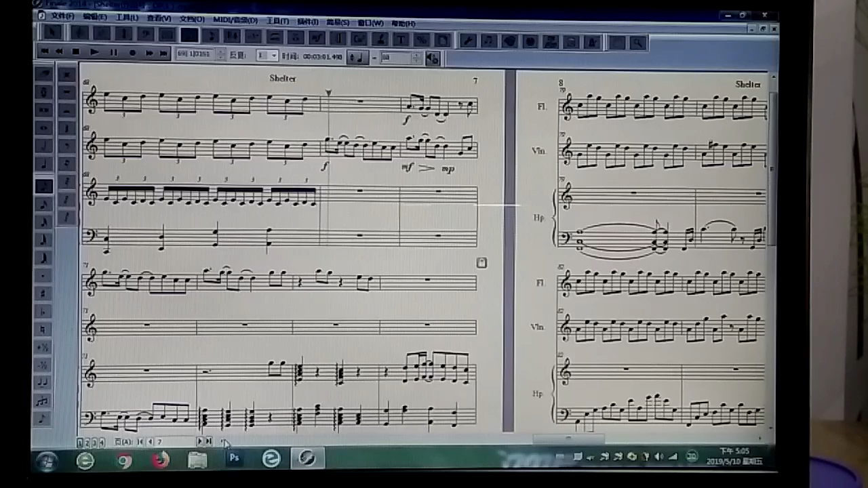Open the 文档(D) menu

192,19
